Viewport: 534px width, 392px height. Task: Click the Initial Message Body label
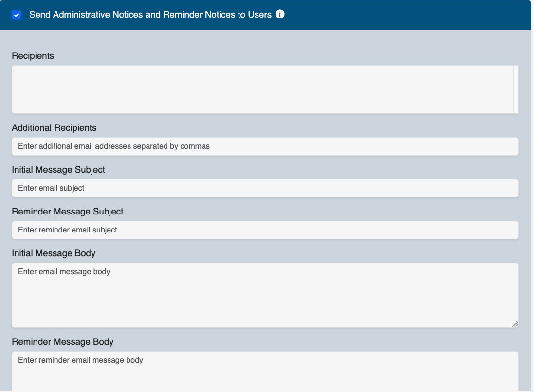54,253
